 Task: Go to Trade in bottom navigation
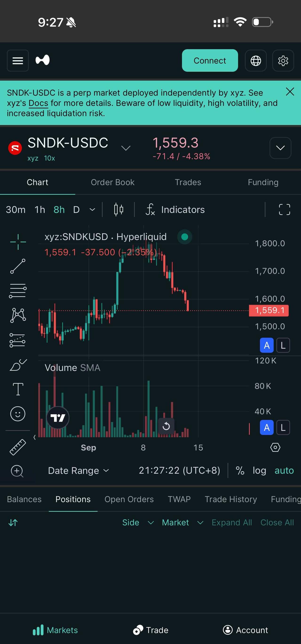tap(151, 630)
